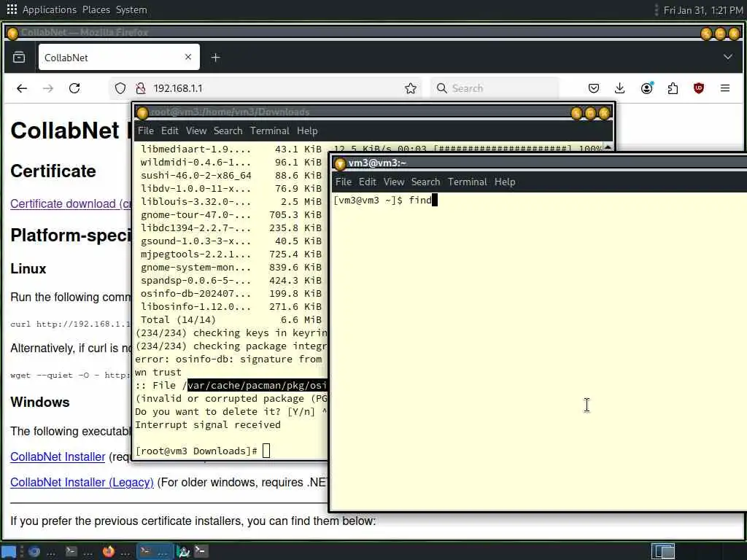The width and height of the screenshot is (747, 560).
Task: Open a new Firefox tab
Action: tap(215, 58)
